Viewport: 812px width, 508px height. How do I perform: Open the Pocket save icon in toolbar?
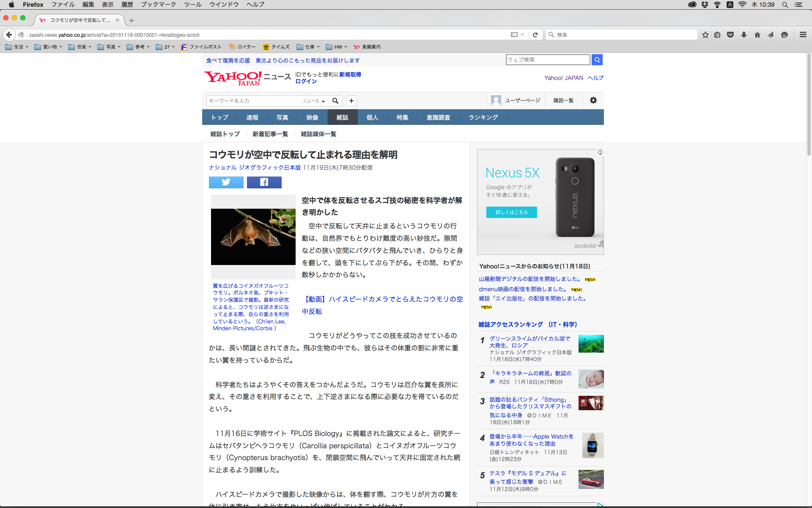(730, 35)
